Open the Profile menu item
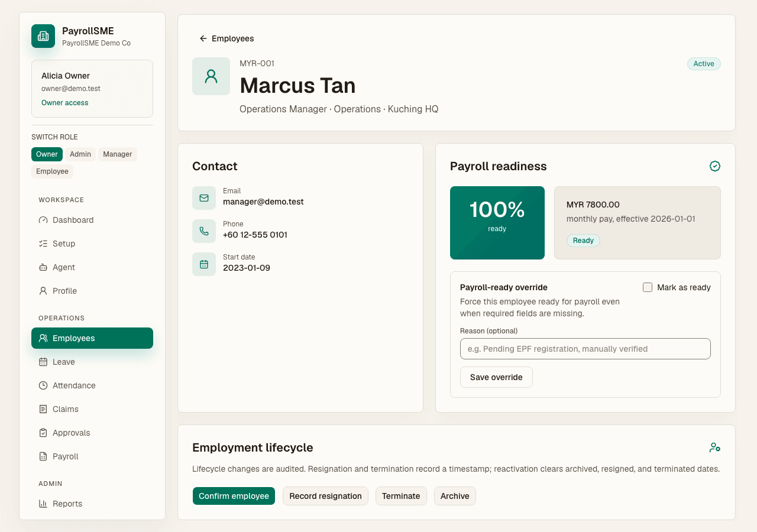 point(92,291)
